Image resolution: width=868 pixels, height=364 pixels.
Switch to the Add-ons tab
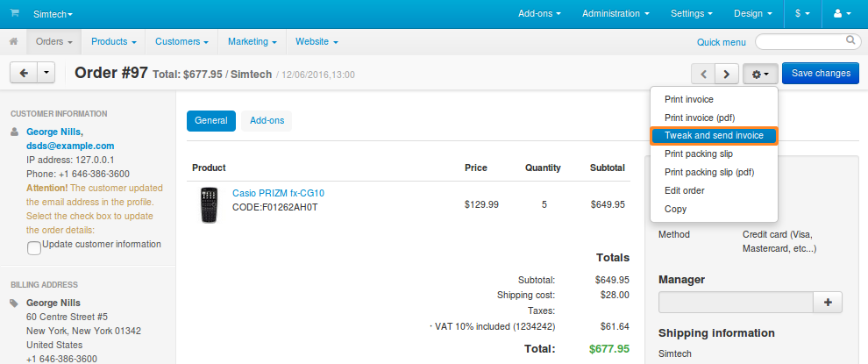tap(267, 121)
